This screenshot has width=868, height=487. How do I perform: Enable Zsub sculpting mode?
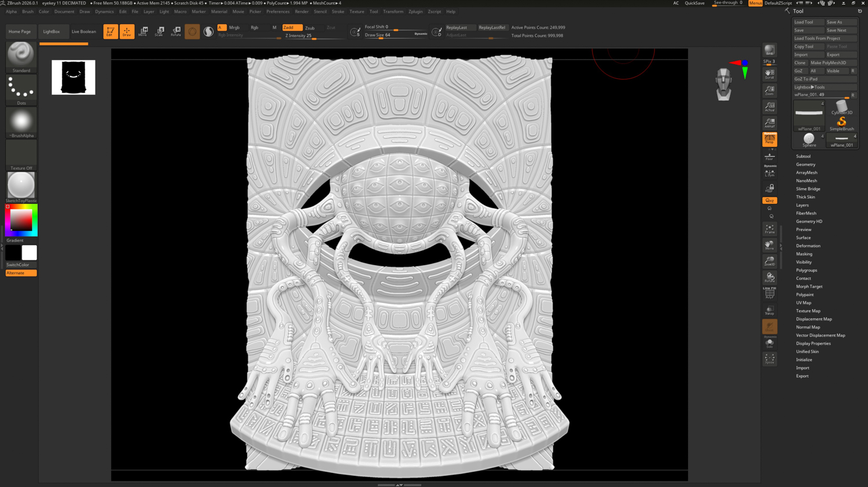point(310,28)
